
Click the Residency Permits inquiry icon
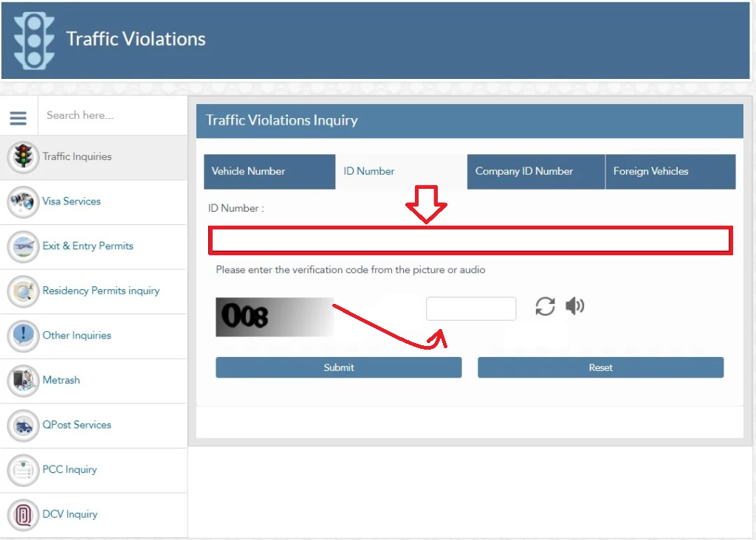23,291
